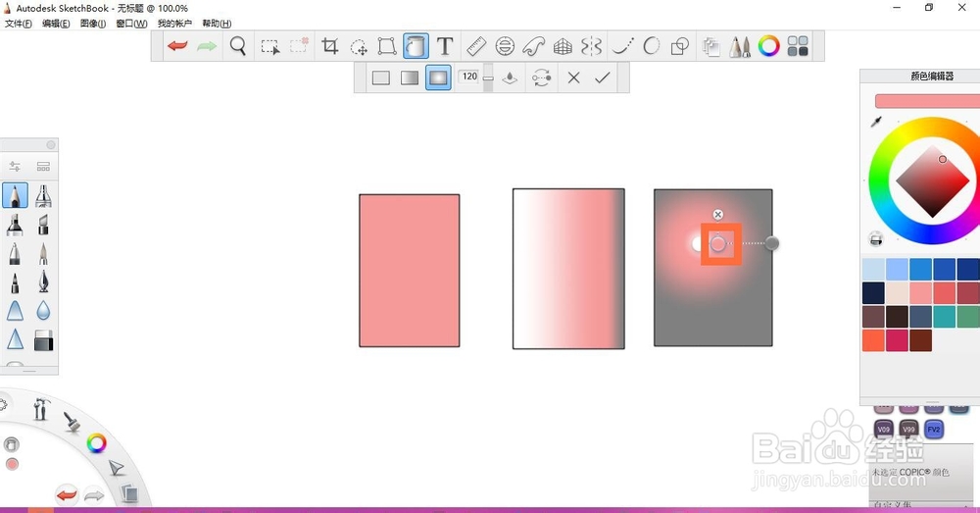
Task: Select the Pencil brush in brush palette
Action: click(15, 195)
